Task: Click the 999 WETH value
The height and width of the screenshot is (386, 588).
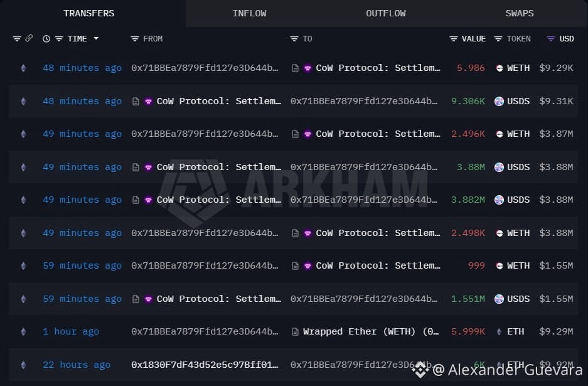Action: click(476, 265)
